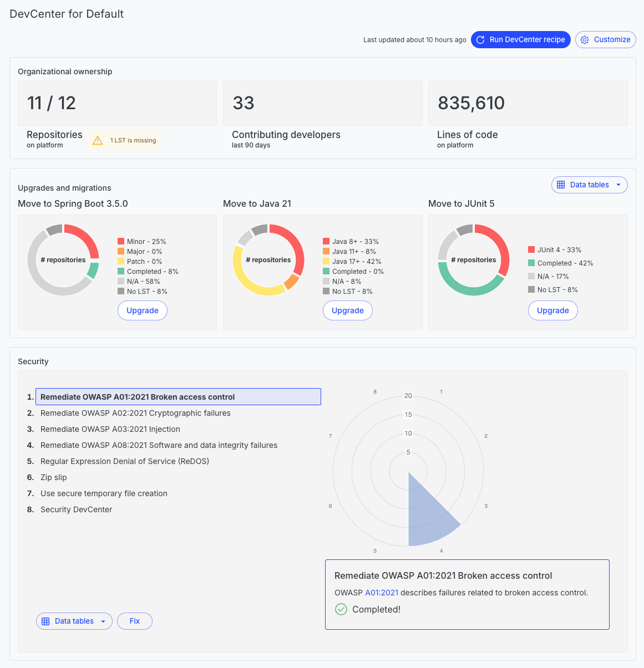Select Regular Expression Denial of Service (ReDOS)
This screenshot has width=644, height=668.
[125, 461]
